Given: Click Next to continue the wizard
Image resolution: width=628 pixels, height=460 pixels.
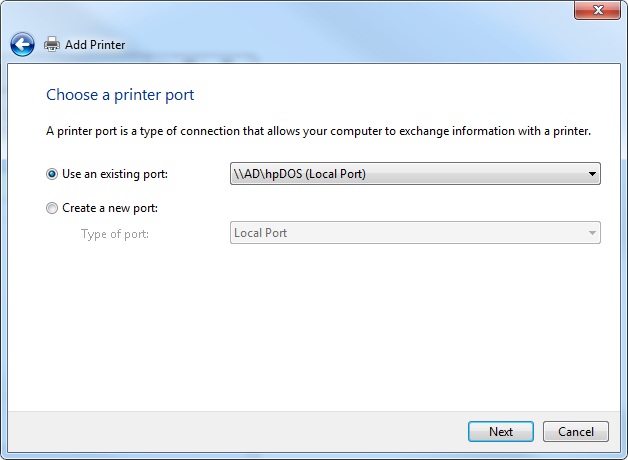Looking at the screenshot, I should click(x=501, y=432).
